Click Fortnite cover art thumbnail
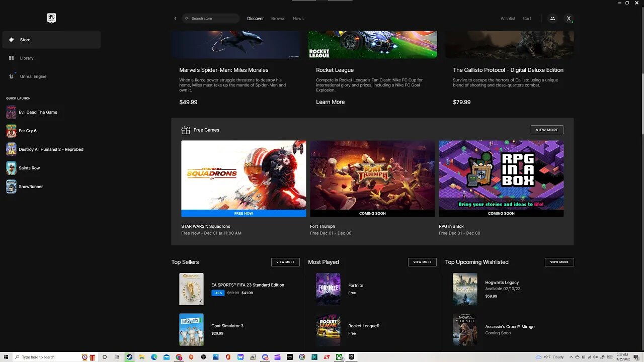644x362 pixels. 328,289
